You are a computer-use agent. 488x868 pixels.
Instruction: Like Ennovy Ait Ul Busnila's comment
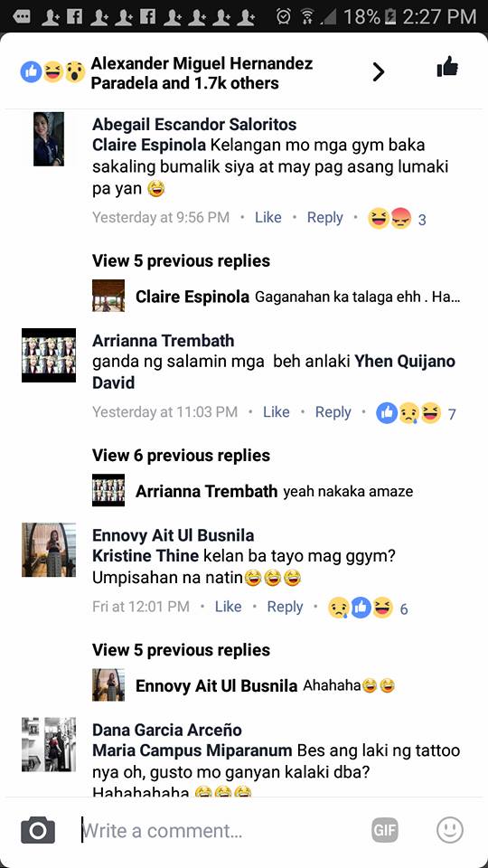(228, 607)
